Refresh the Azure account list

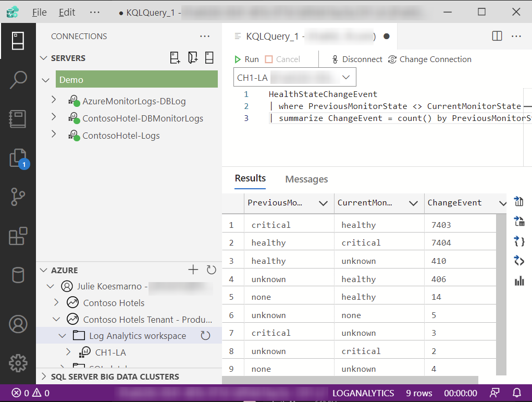(x=212, y=270)
